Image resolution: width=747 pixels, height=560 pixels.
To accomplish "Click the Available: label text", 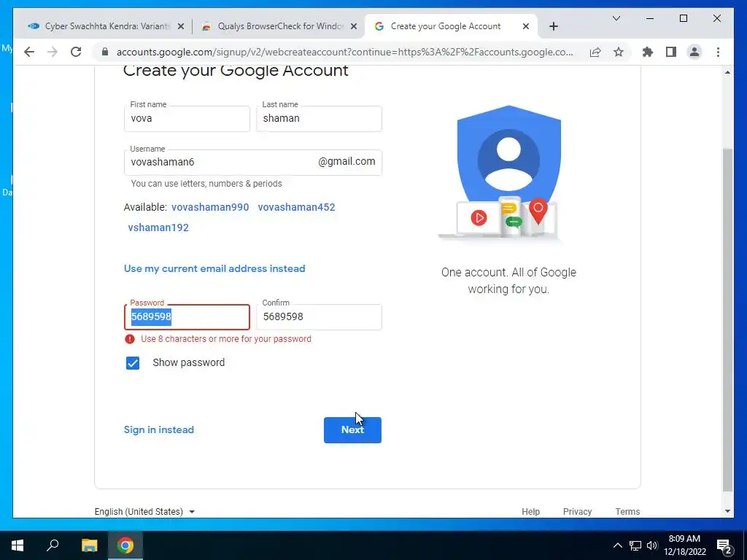I will coord(145,207).
